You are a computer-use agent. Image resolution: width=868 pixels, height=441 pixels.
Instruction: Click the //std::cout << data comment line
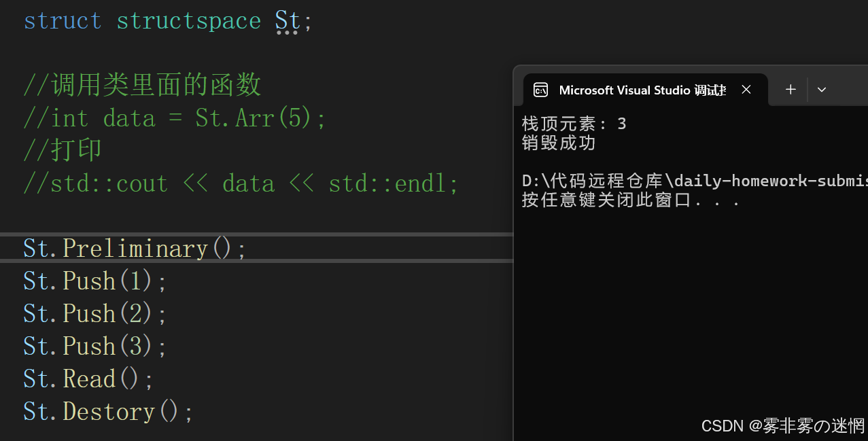(x=241, y=183)
